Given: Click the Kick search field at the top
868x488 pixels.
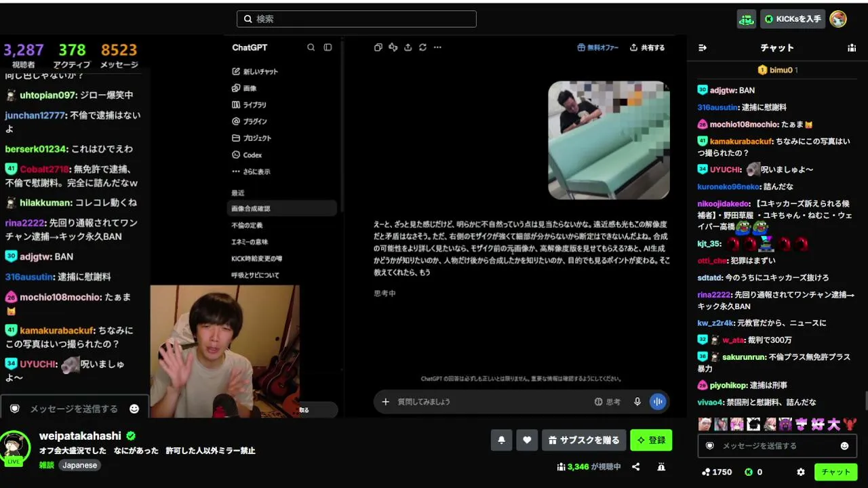Looking at the screenshot, I should [x=357, y=19].
